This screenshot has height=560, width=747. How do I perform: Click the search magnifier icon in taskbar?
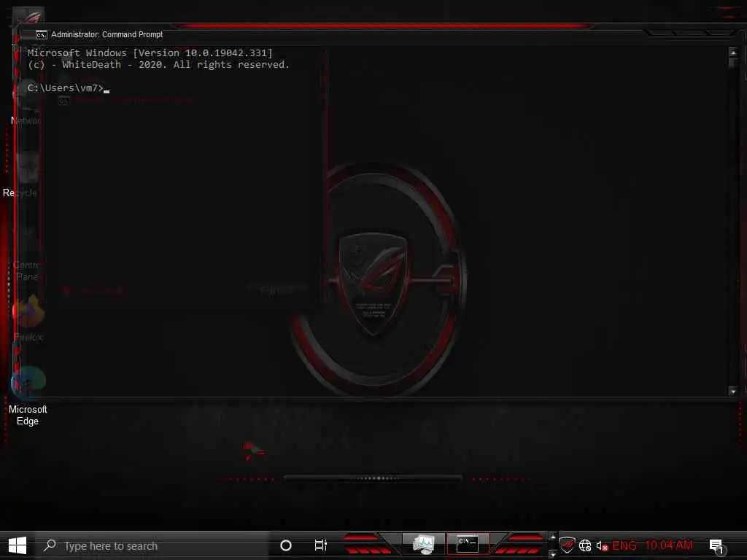[50, 545]
